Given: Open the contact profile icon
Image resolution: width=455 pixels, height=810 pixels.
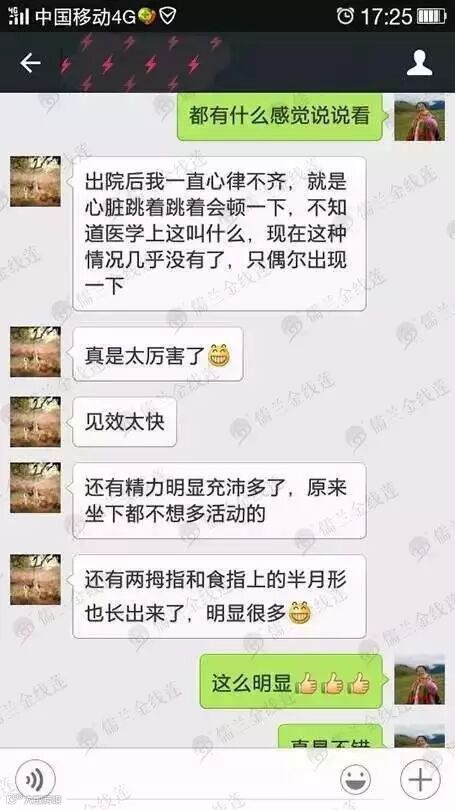Looking at the screenshot, I should (x=419, y=64).
